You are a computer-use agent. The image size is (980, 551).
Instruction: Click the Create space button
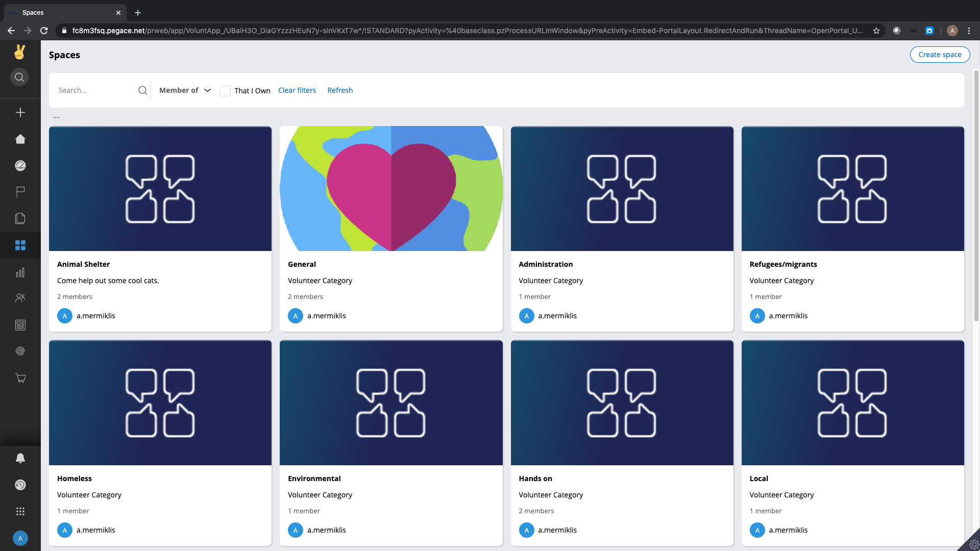(x=939, y=55)
